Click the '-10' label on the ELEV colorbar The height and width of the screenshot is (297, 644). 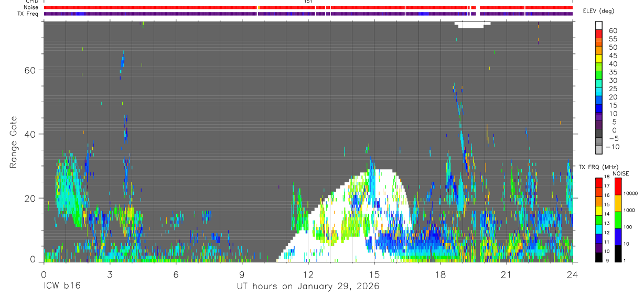point(613,147)
